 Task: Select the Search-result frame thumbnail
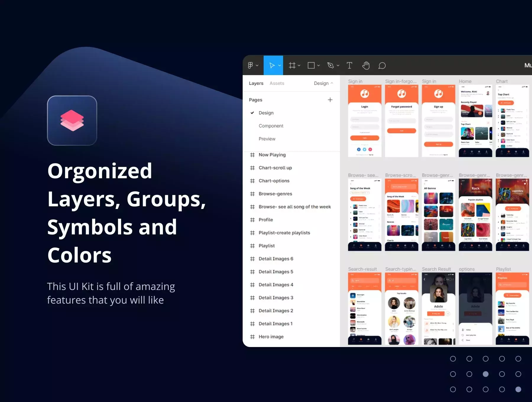click(365, 309)
